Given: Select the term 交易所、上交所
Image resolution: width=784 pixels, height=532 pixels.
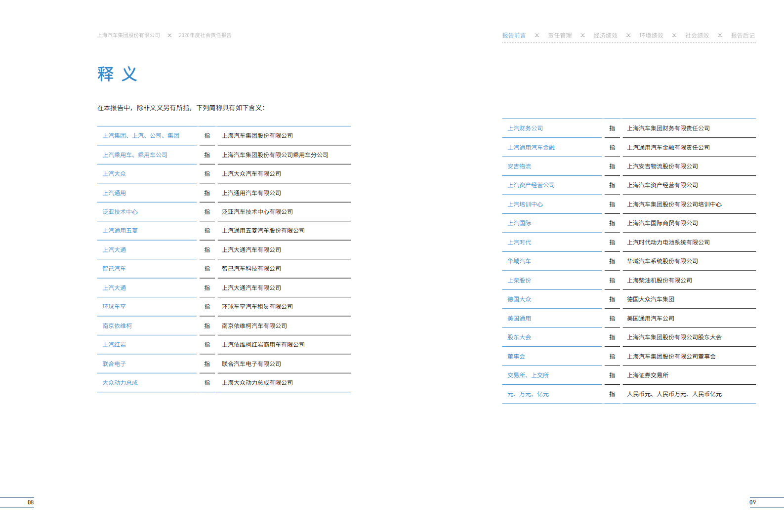Looking at the screenshot, I should pos(528,375).
